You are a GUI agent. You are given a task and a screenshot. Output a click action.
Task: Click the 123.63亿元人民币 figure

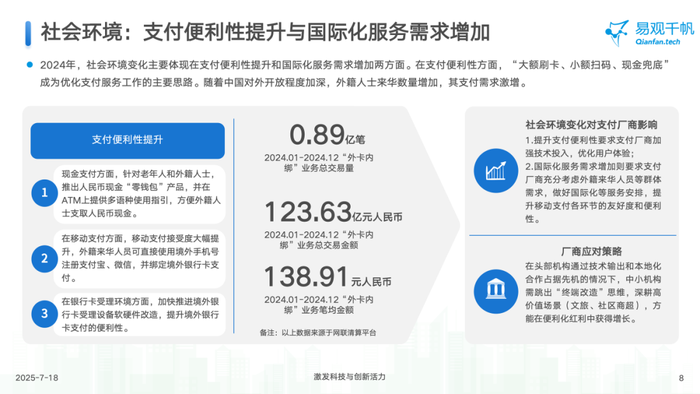[333, 212]
